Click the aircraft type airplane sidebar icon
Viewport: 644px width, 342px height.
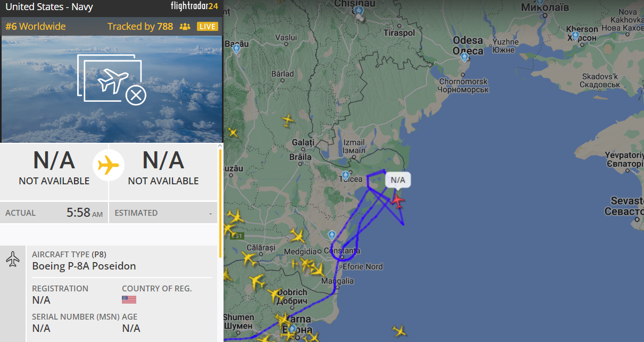pyautogui.click(x=13, y=259)
